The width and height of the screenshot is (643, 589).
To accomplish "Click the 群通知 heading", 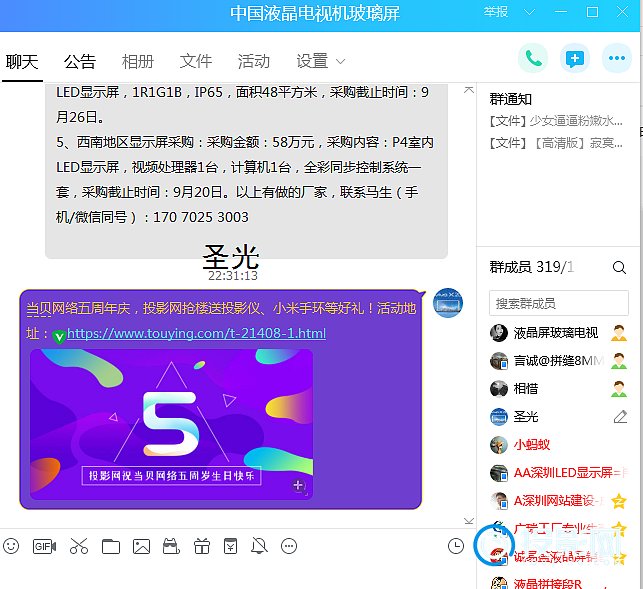I will point(511,99).
